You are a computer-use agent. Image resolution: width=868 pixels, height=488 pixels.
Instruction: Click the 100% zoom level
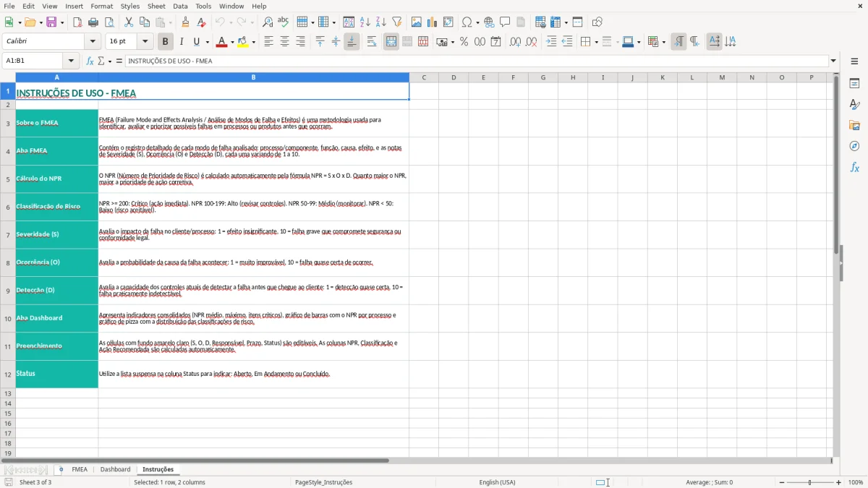(x=856, y=482)
